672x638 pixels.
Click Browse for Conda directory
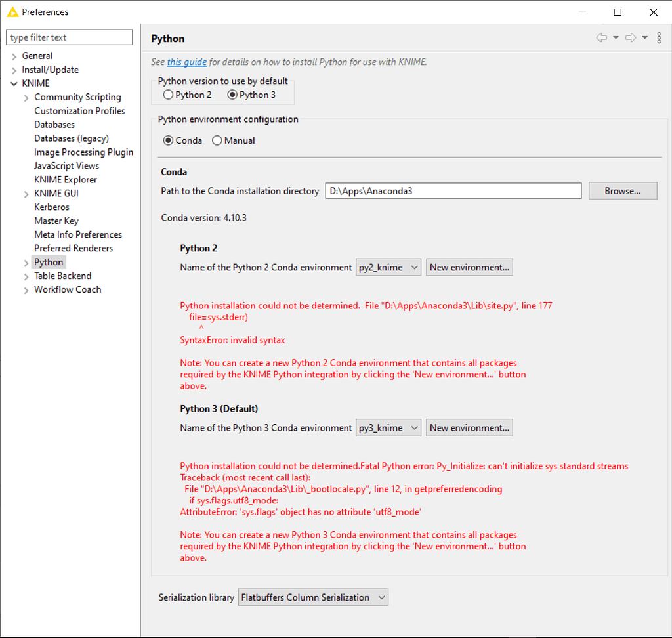pyautogui.click(x=622, y=191)
